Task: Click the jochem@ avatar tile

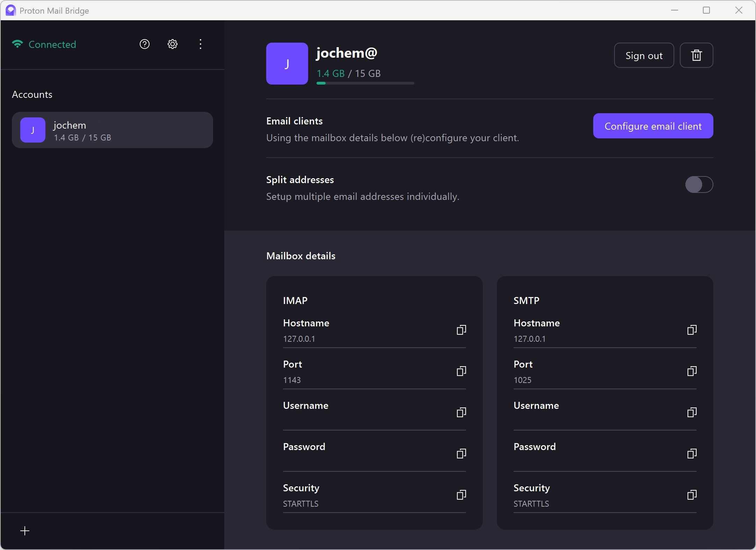Action: [x=286, y=64]
